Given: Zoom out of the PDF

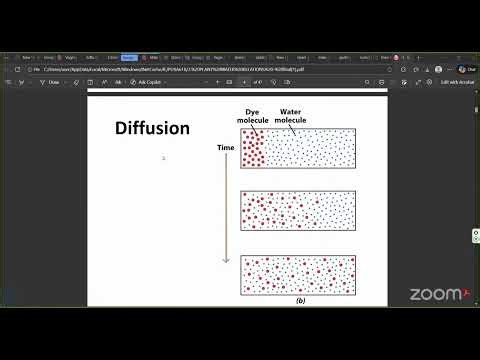Looking at the screenshot, I should pos(206,82).
